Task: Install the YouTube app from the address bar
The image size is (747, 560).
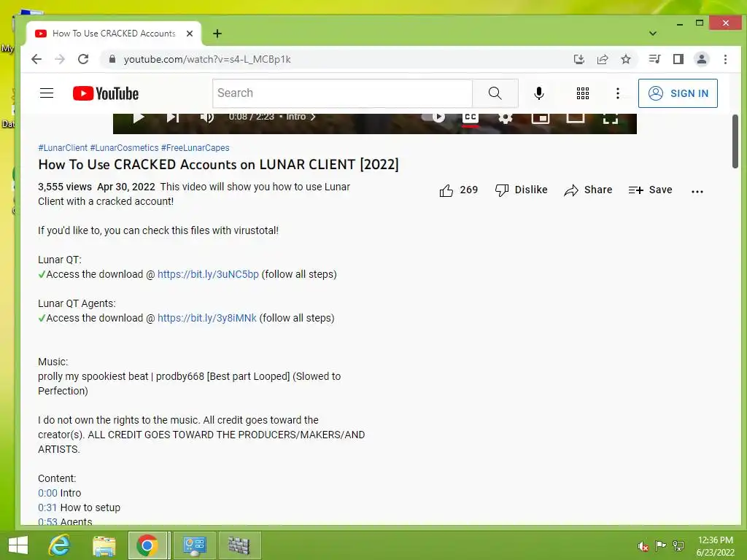Action: click(x=578, y=59)
